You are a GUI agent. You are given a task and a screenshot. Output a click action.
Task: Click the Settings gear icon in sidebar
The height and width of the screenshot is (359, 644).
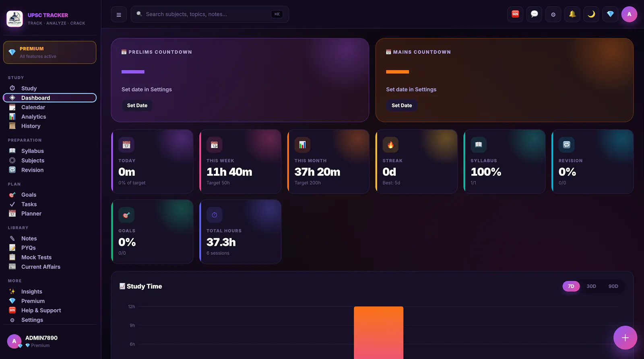click(12, 320)
